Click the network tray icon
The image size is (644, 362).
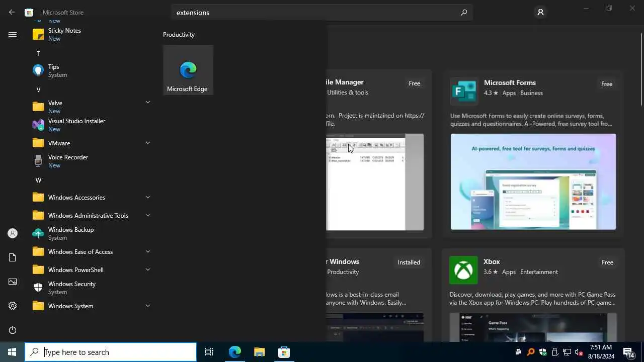567,352
